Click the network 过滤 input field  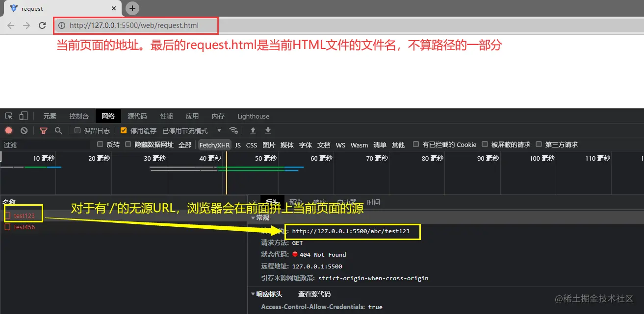pos(45,145)
